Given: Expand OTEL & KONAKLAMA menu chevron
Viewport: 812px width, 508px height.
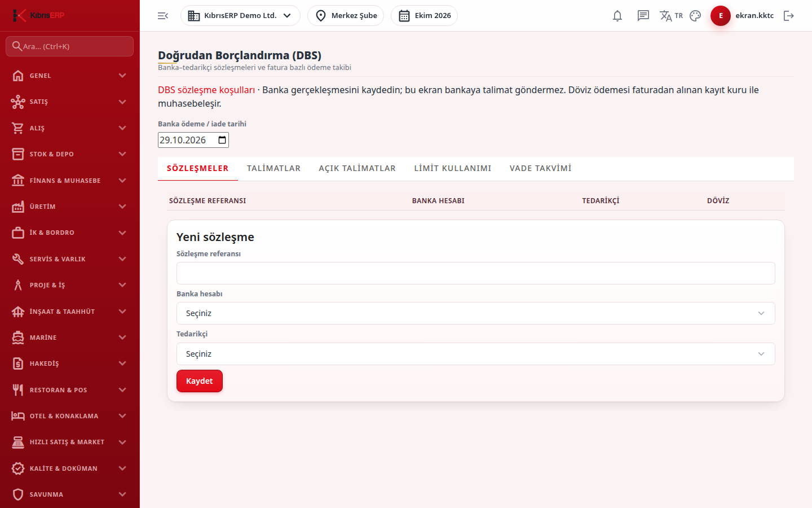Looking at the screenshot, I should [122, 416].
